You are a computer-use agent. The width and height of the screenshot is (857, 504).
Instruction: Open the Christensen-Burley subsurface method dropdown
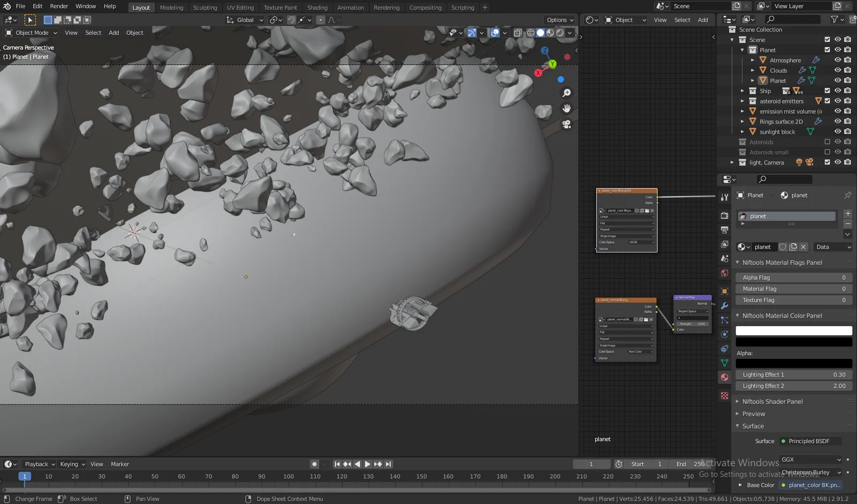pos(810,472)
